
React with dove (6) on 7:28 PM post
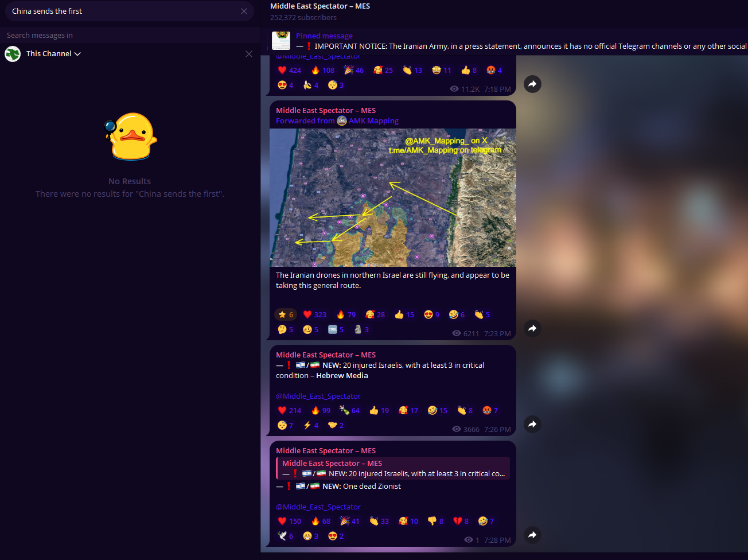point(286,536)
